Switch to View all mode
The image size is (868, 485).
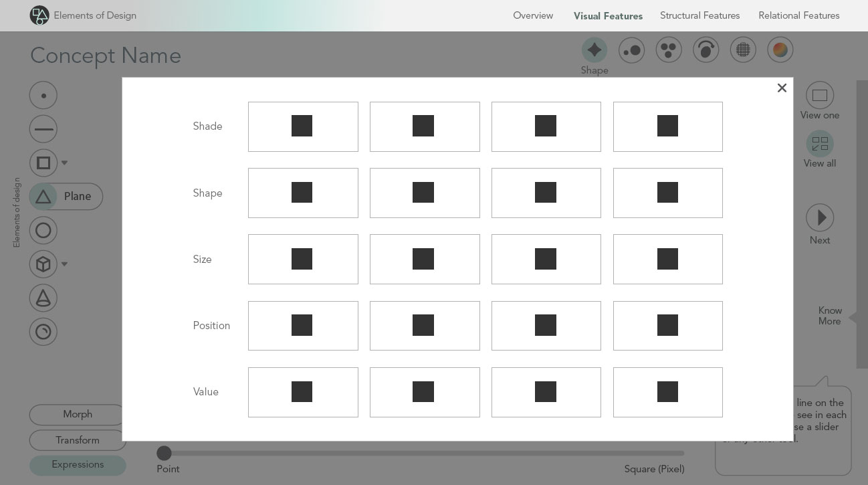pyautogui.click(x=819, y=144)
